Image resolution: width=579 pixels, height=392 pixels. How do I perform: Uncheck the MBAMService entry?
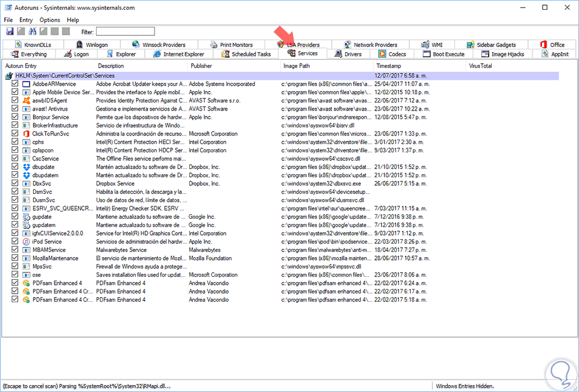[x=15, y=250]
